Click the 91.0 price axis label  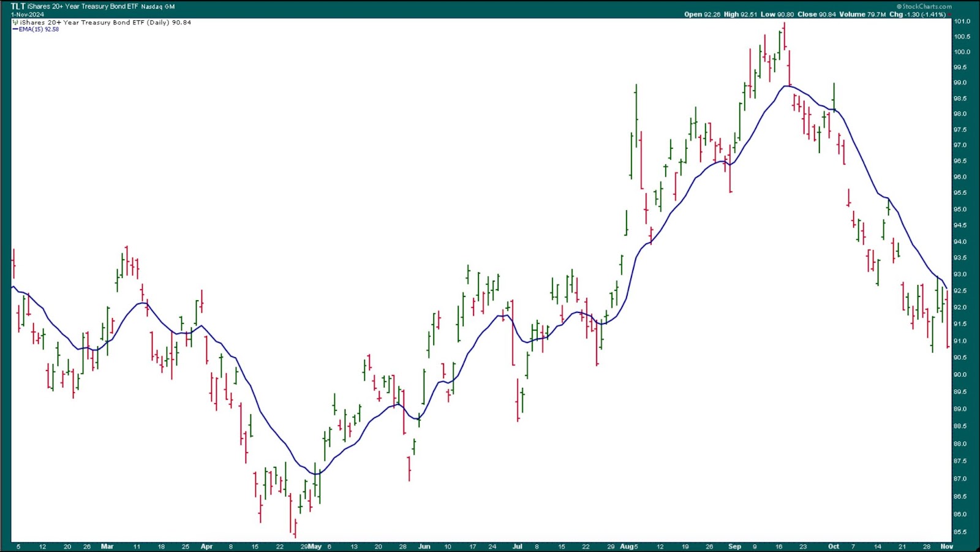click(960, 341)
